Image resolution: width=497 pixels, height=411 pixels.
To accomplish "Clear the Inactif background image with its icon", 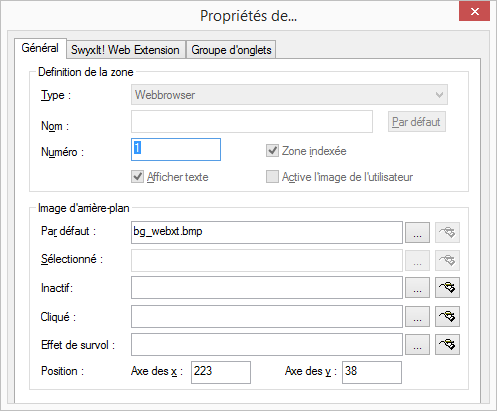I will (447, 288).
